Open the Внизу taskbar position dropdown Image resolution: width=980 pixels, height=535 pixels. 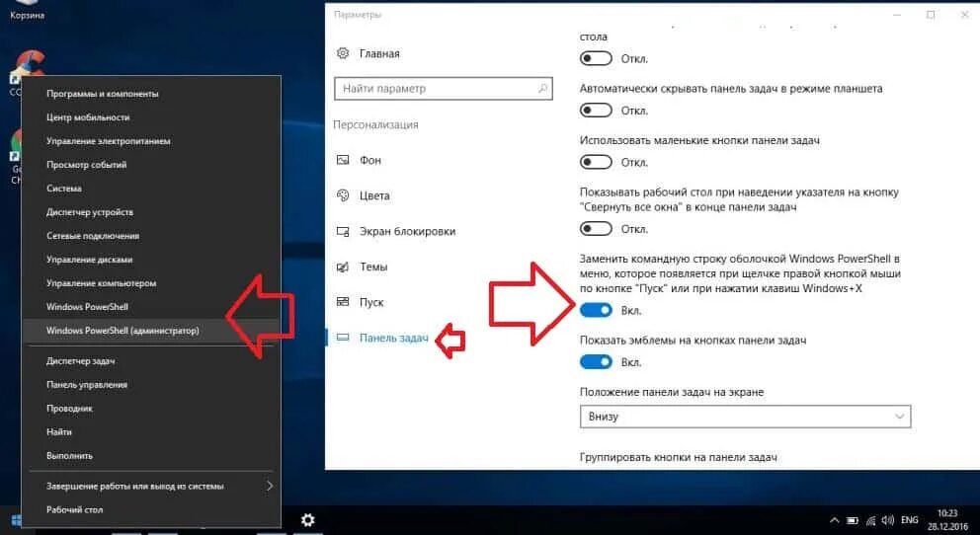(745, 417)
